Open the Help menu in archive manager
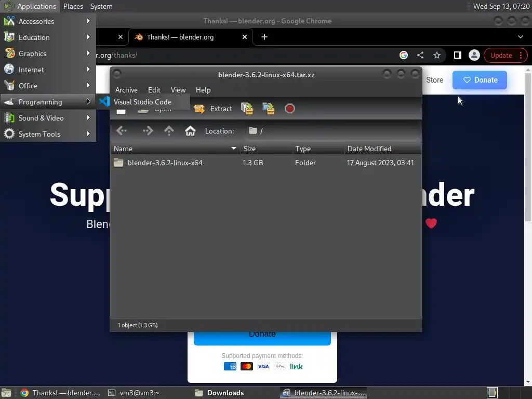This screenshot has width=532, height=399. (203, 90)
